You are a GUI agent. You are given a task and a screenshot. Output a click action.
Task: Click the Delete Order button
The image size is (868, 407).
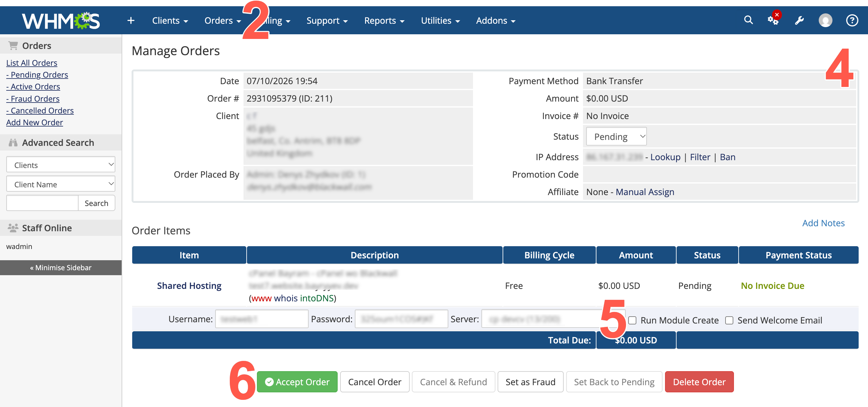699,382
